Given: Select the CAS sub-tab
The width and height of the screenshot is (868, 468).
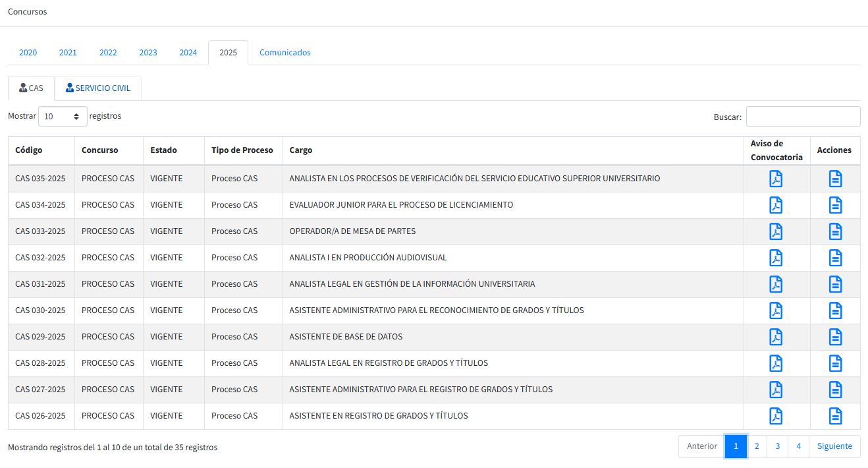Looking at the screenshot, I should (31, 88).
